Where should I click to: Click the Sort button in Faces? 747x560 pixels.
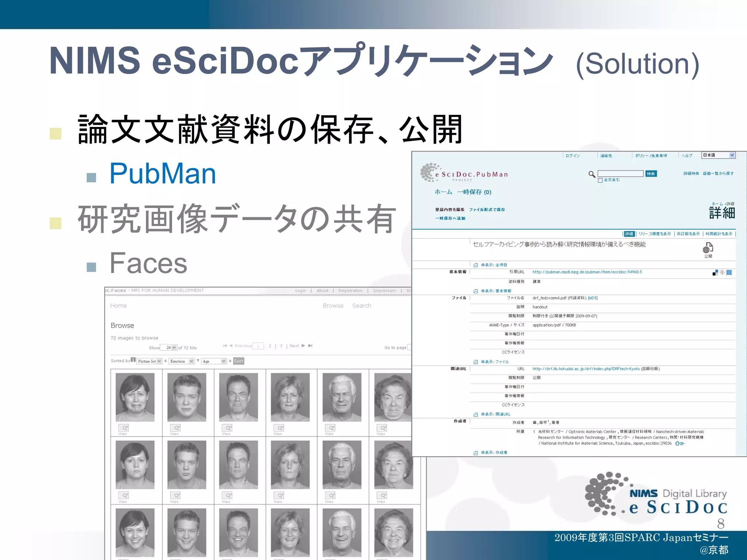239,361
